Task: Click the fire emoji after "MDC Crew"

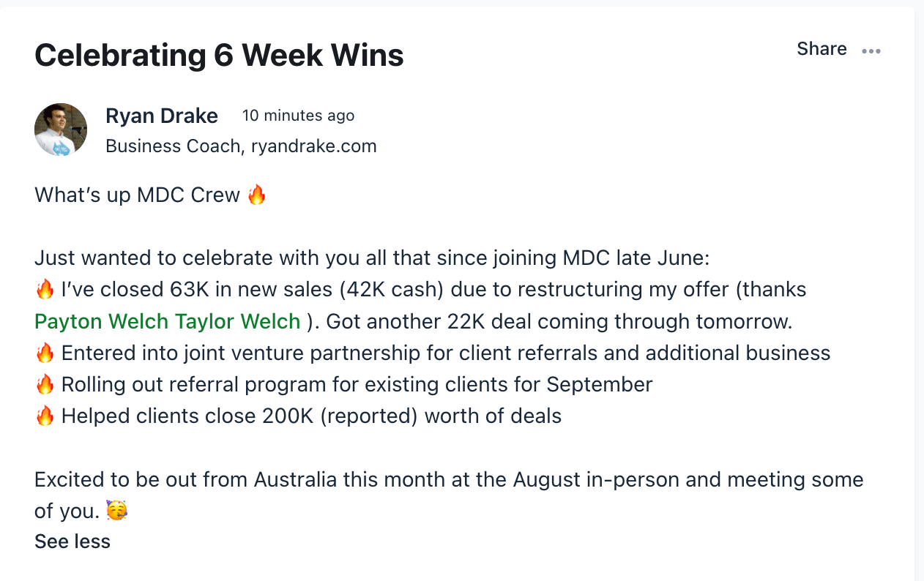Action: (256, 195)
